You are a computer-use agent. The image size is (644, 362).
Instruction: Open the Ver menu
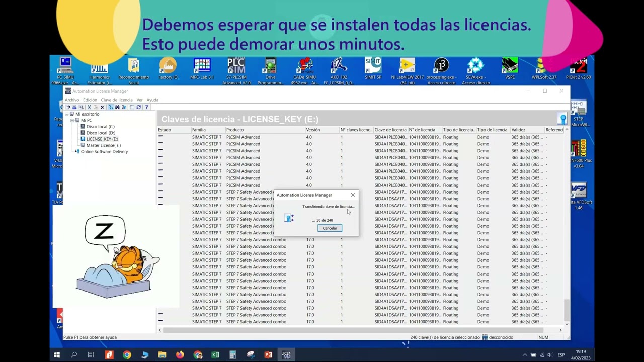tap(139, 100)
